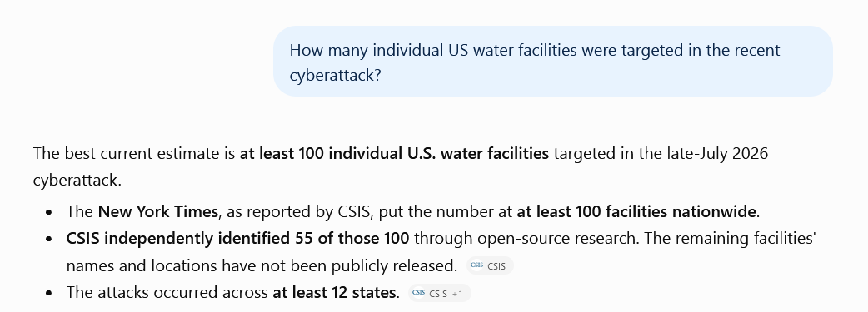Screen dimensions: 868x312
Task: Click the CSIS logo beside 'publicly released'
Action: pyautogui.click(x=476, y=265)
